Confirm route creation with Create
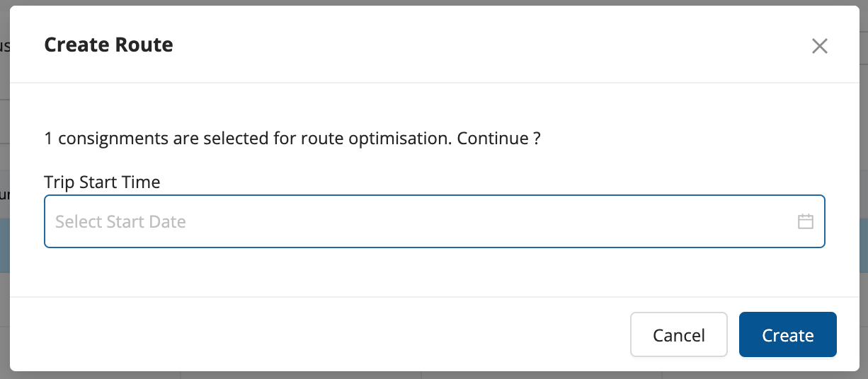 (787, 334)
